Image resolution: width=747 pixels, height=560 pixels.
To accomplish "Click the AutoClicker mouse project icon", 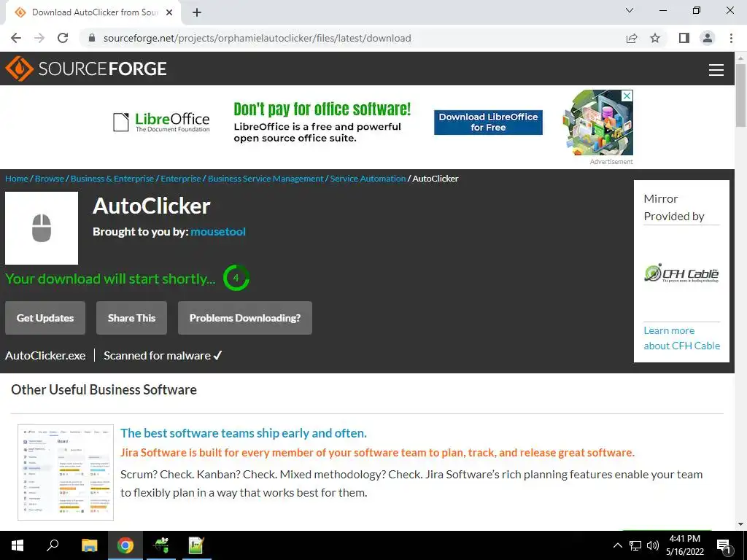I will tap(42, 228).
